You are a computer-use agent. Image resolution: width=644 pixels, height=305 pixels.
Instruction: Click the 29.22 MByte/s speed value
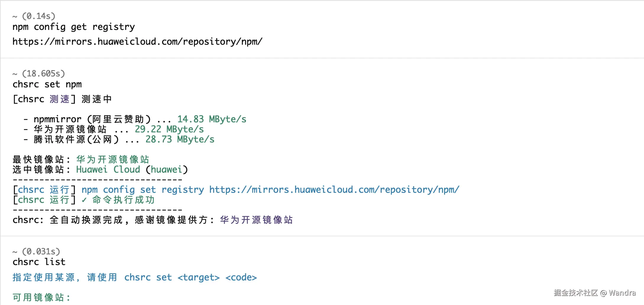[x=169, y=129]
